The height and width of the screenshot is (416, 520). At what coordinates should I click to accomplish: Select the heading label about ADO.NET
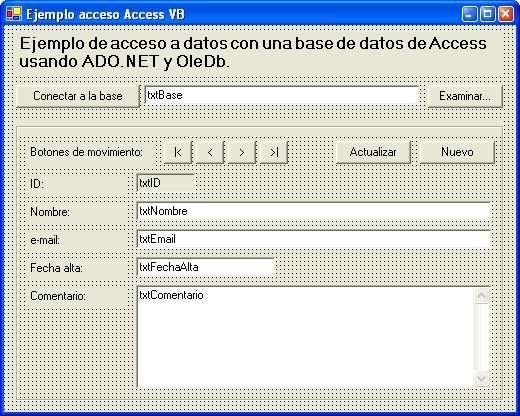tap(253, 53)
